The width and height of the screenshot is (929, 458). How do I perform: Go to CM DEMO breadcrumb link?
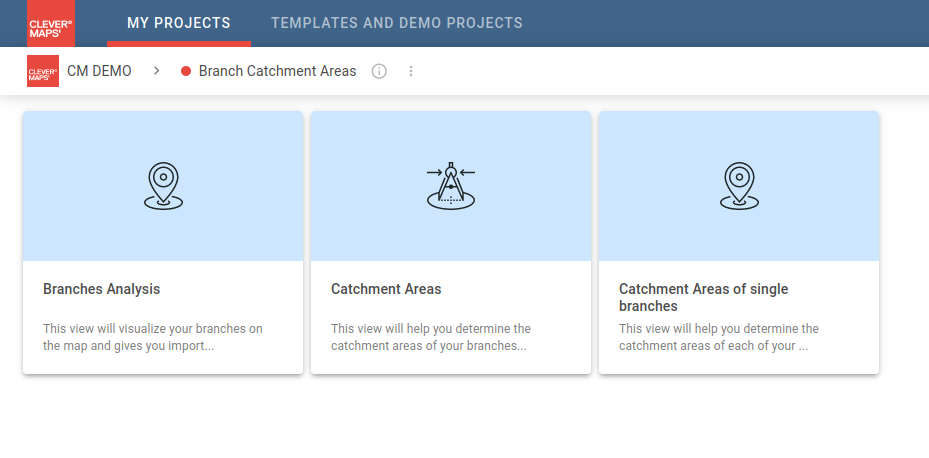click(99, 71)
